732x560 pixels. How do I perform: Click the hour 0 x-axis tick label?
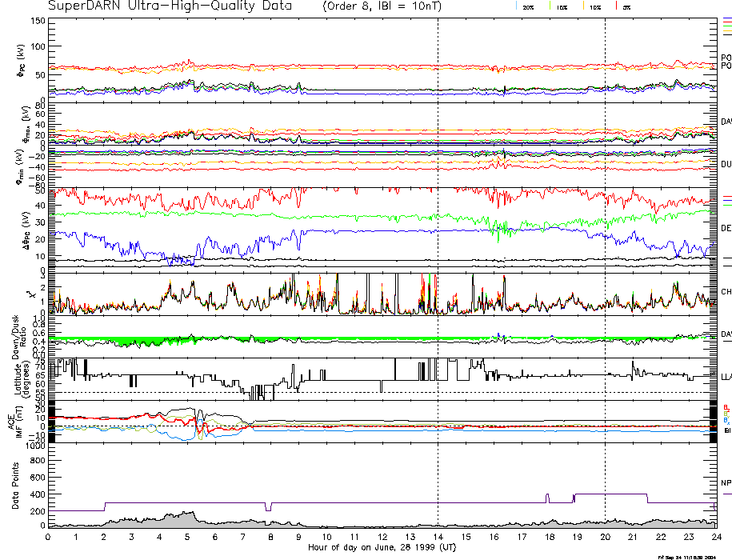click(49, 537)
